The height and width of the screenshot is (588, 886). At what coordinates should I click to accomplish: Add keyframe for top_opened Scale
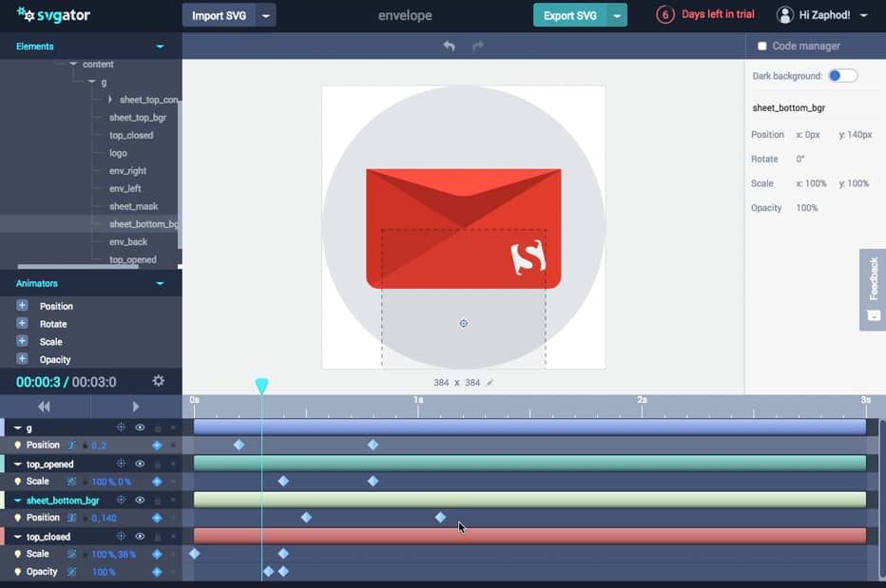click(157, 482)
